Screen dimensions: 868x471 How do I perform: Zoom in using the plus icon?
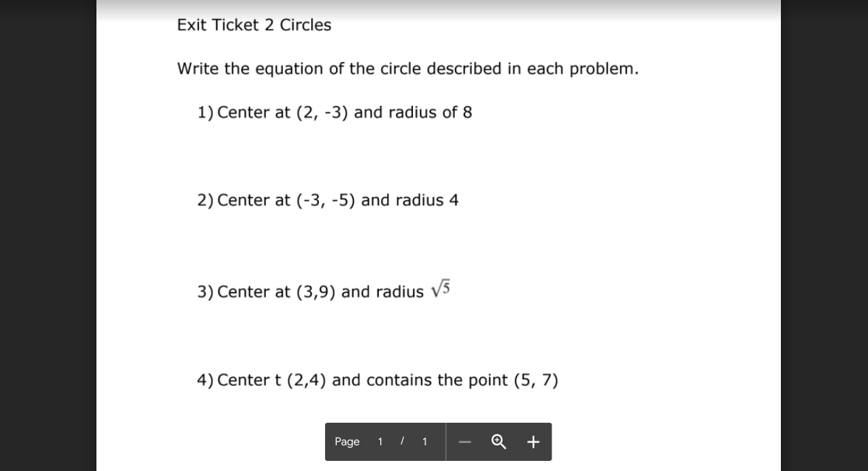(x=534, y=441)
